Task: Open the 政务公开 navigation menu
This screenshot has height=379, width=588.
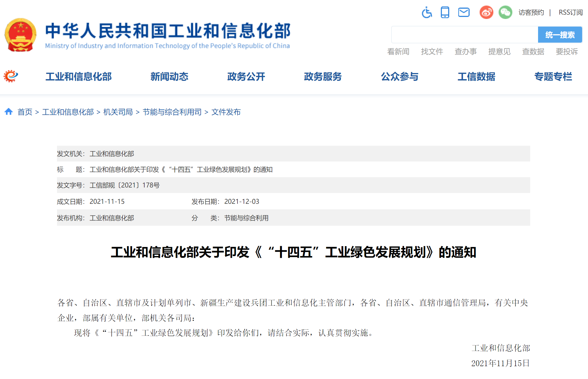Action: pos(246,77)
